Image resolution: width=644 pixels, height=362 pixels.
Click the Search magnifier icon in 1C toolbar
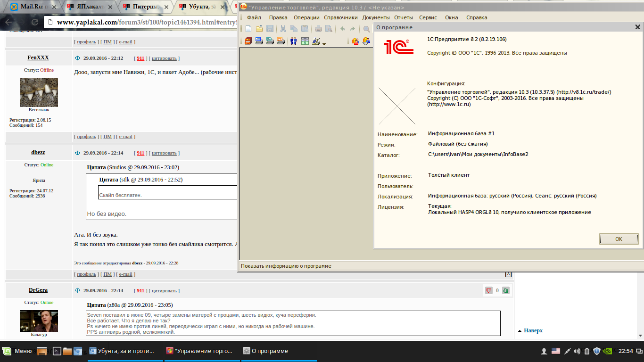point(366,29)
